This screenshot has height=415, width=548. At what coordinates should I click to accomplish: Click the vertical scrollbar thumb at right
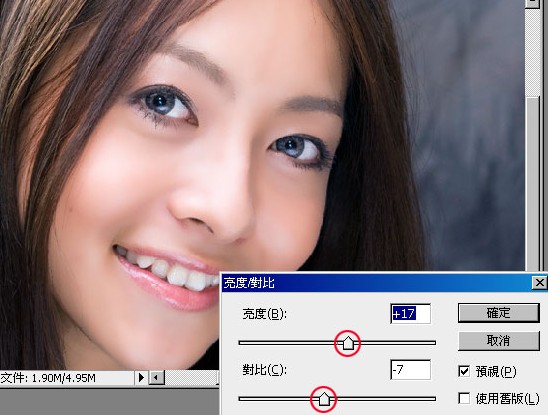pyautogui.click(x=533, y=184)
